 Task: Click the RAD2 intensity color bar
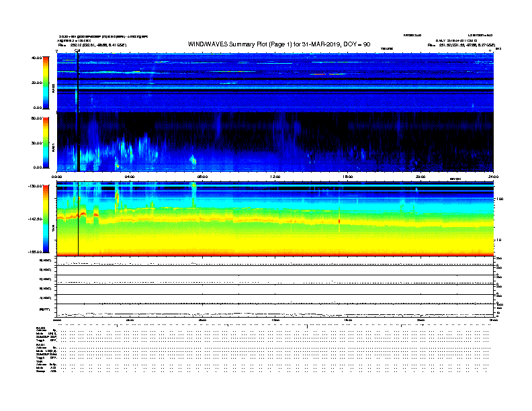click(46, 83)
